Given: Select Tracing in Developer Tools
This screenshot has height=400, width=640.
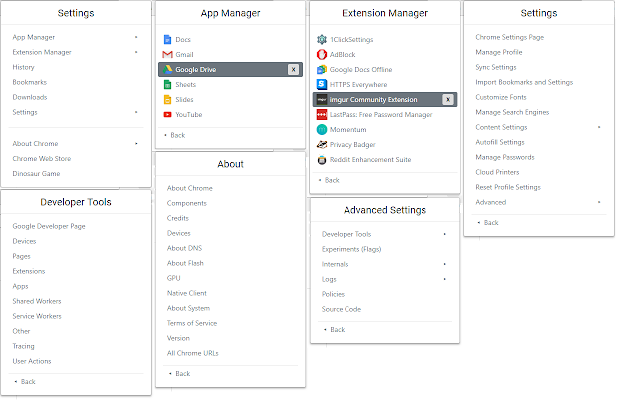Looking at the screenshot, I should pyautogui.click(x=23, y=346).
